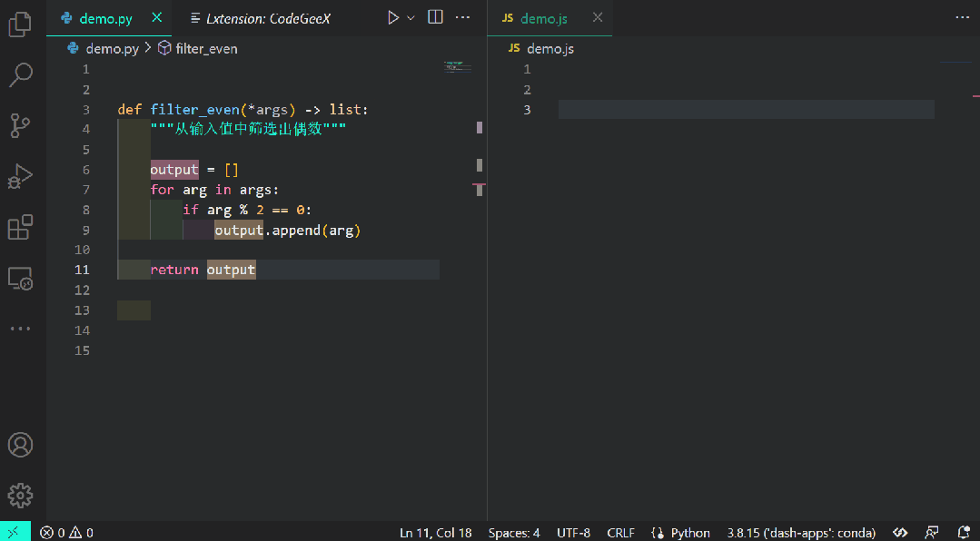Click the for keyword on line 7
980x541 pixels.
162,190
